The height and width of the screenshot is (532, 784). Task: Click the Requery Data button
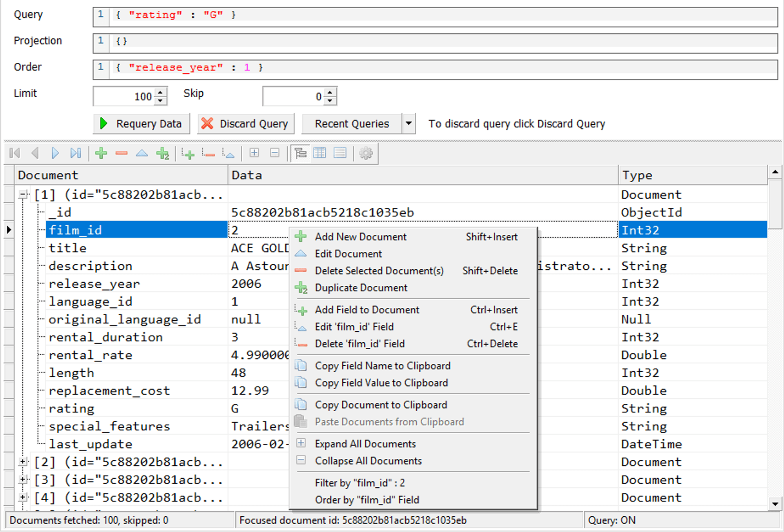(141, 123)
